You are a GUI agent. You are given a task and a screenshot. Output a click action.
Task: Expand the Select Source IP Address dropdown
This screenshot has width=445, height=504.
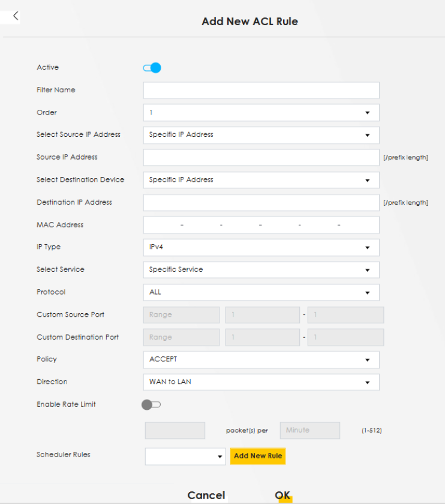261,135
